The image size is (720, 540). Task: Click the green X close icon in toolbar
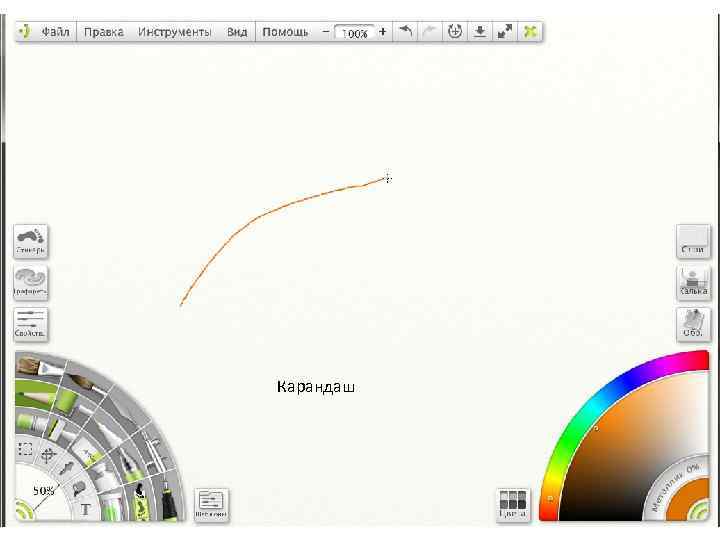coord(530,32)
